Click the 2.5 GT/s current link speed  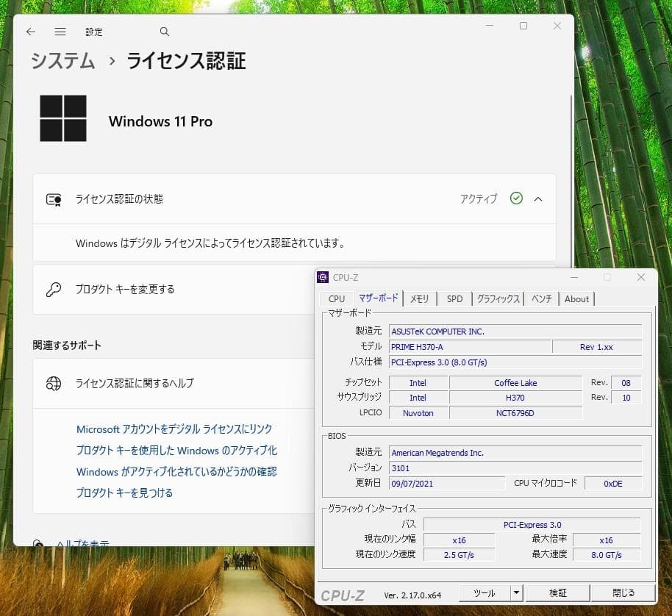coord(459,555)
